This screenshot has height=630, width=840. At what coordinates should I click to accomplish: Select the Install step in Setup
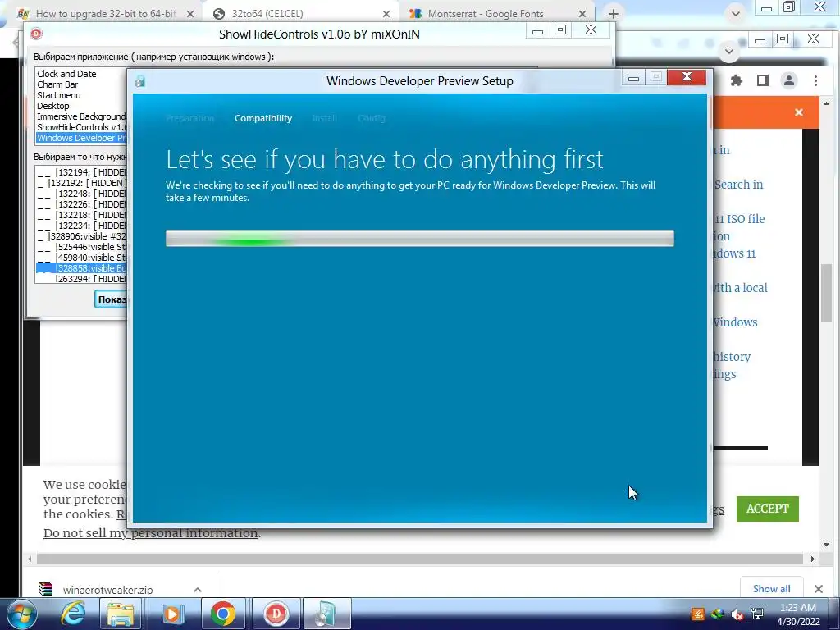324,118
